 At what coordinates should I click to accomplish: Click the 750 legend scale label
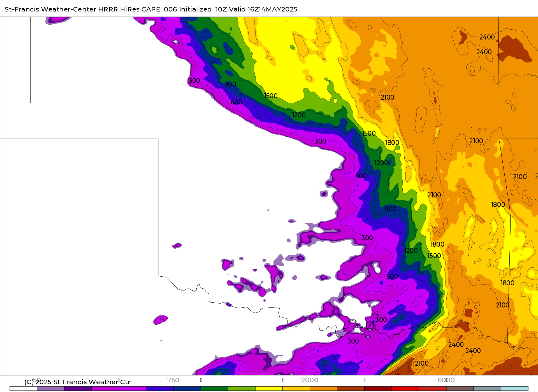(x=173, y=380)
